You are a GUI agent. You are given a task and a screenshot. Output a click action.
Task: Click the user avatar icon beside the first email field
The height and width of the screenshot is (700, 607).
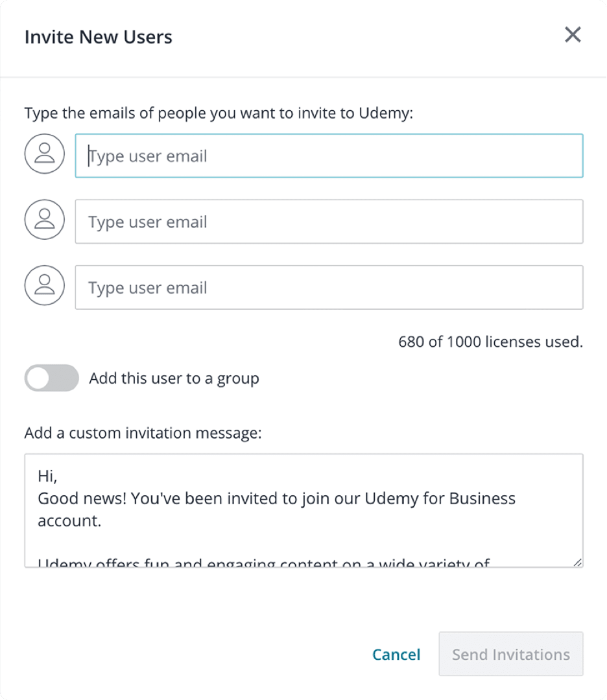click(44, 154)
